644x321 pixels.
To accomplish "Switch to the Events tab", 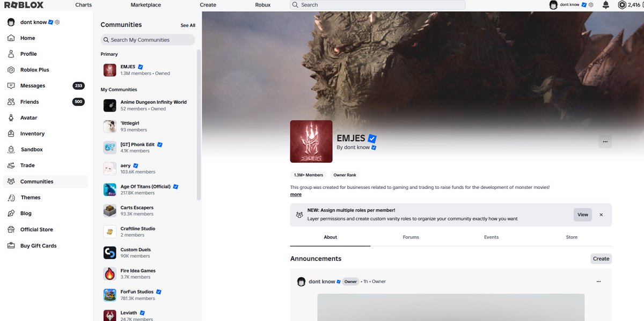I will (491, 237).
